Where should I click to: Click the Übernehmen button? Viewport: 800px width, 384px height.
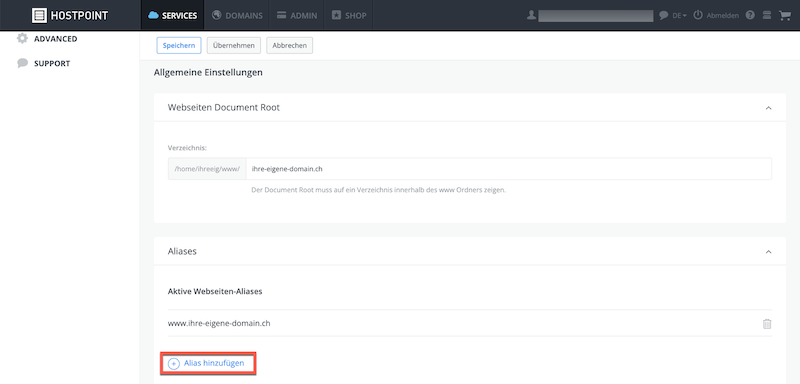coord(234,45)
